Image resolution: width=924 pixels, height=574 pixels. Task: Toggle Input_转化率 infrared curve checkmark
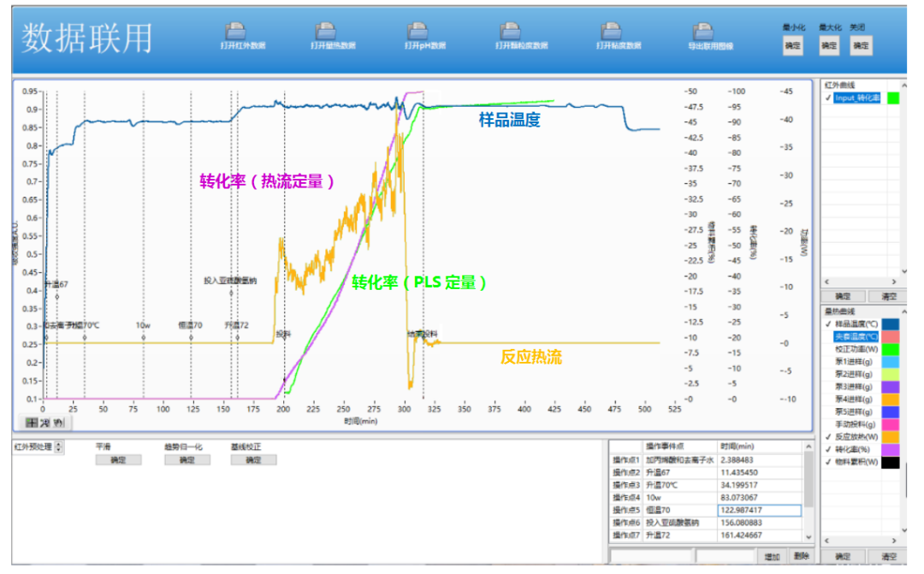pyautogui.click(x=827, y=98)
